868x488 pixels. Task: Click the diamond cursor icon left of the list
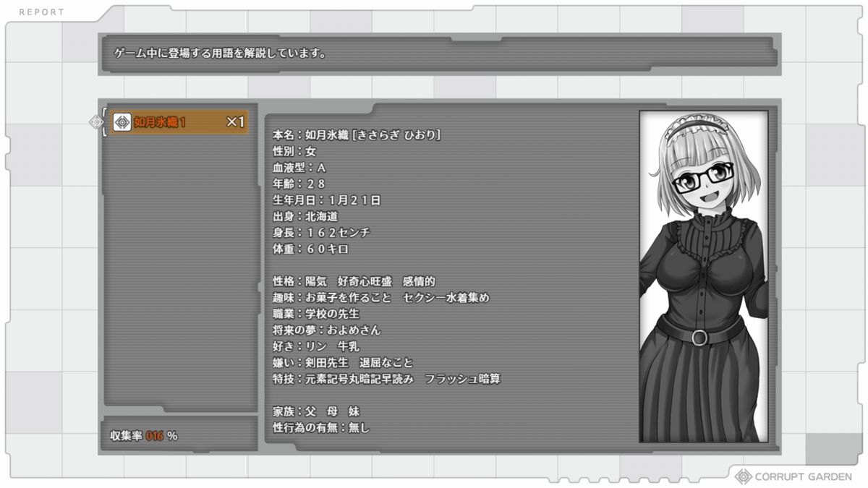96,122
